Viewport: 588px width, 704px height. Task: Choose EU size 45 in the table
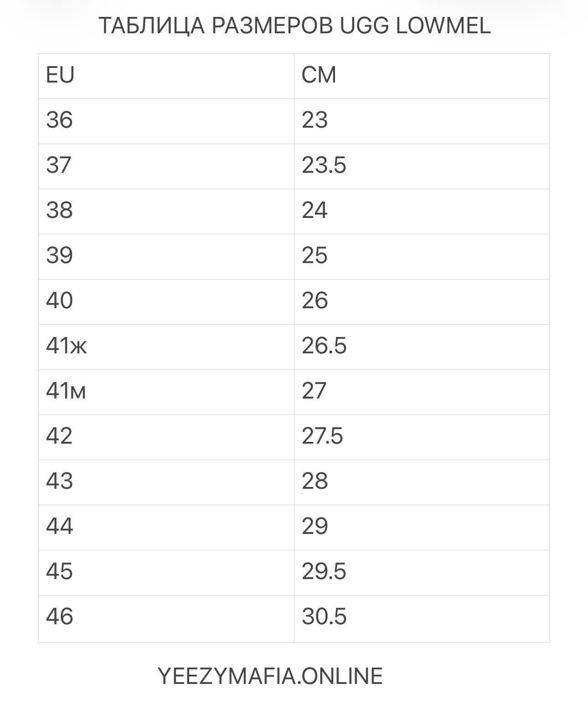click(x=59, y=571)
